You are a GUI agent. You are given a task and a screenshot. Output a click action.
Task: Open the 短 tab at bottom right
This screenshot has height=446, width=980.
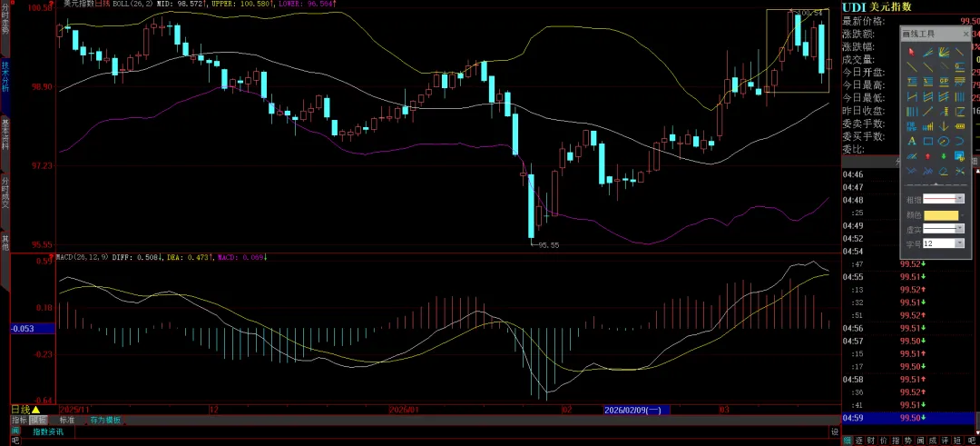point(957,441)
